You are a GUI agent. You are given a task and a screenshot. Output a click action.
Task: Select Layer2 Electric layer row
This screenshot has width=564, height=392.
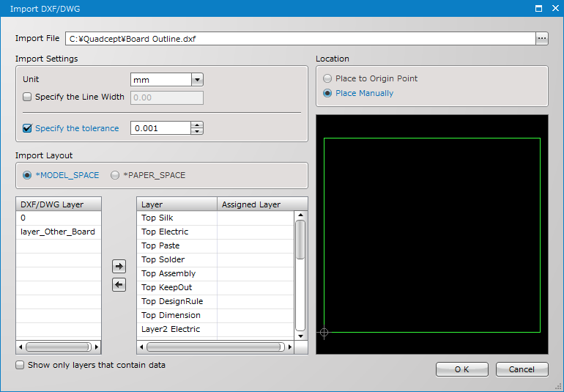[x=216, y=330]
